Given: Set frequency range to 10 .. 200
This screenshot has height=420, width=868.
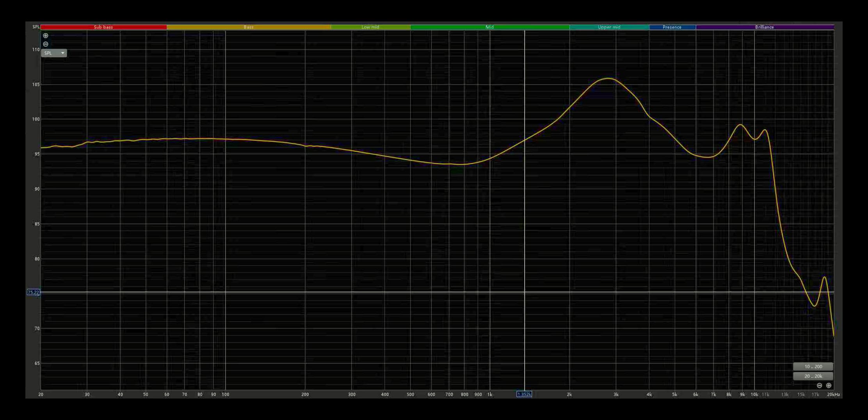Looking at the screenshot, I should coord(813,367).
